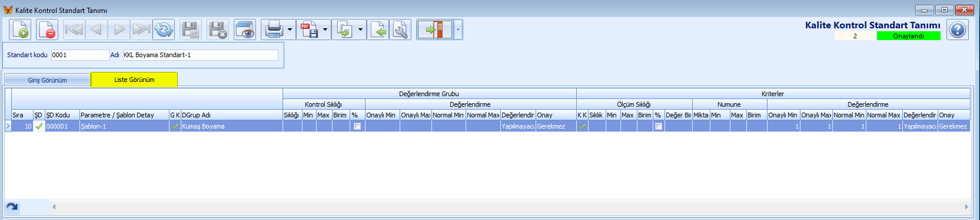Image resolution: width=980 pixels, height=220 pixels.
Task: Click the butterfly application icon in the title bar
Action: click(8, 10)
